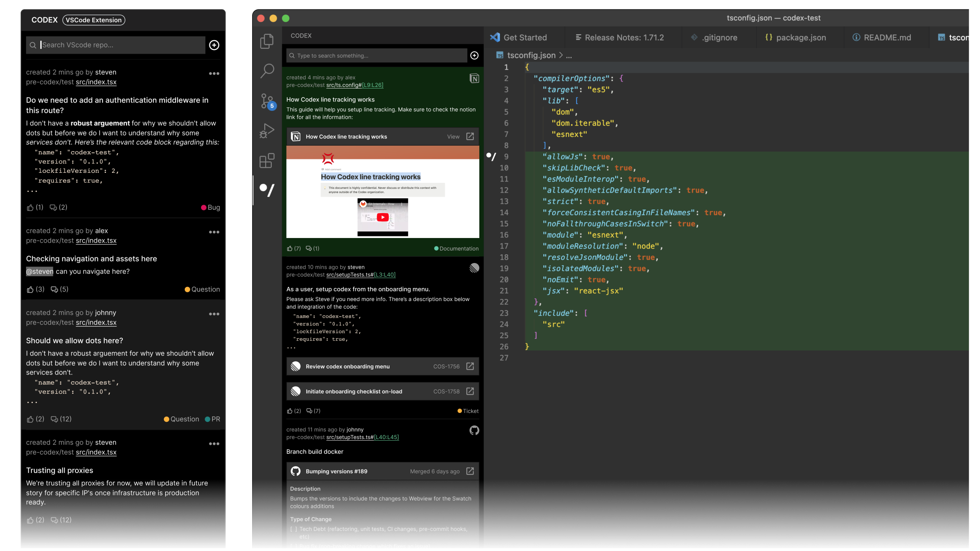The image size is (980, 551).
Task: Open the Search magnifier in activity bar
Action: click(x=267, y=70)
